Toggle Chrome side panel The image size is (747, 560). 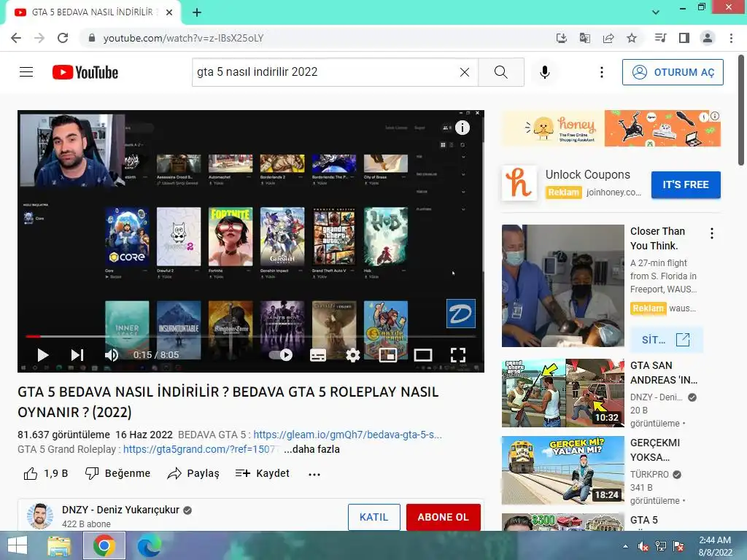coord(684,38)
